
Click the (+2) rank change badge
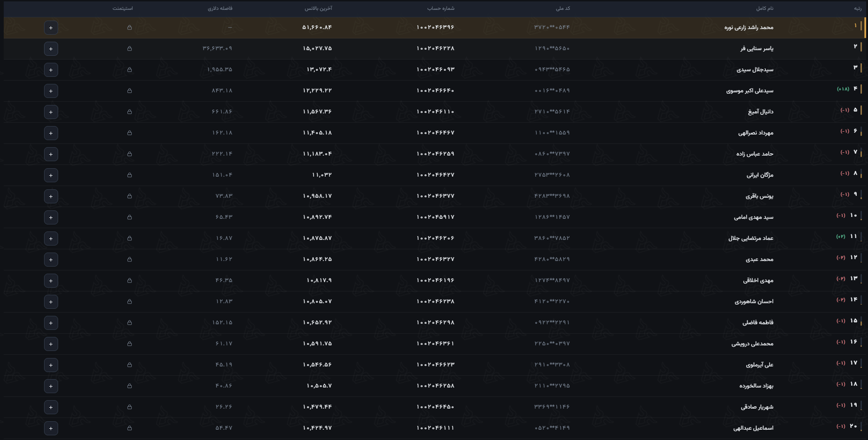841,237
